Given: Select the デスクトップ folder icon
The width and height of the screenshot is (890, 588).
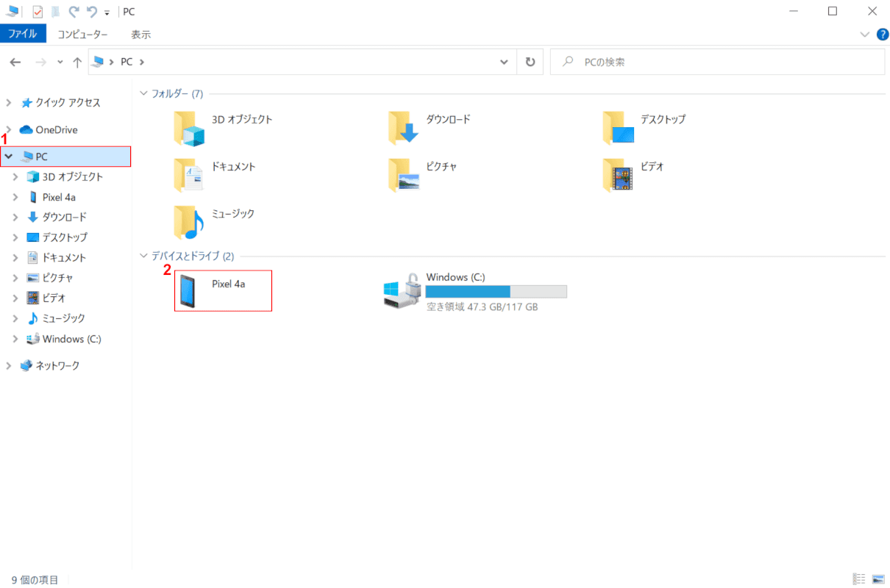Looking at the screenshot, I should (x=618, y=129).
